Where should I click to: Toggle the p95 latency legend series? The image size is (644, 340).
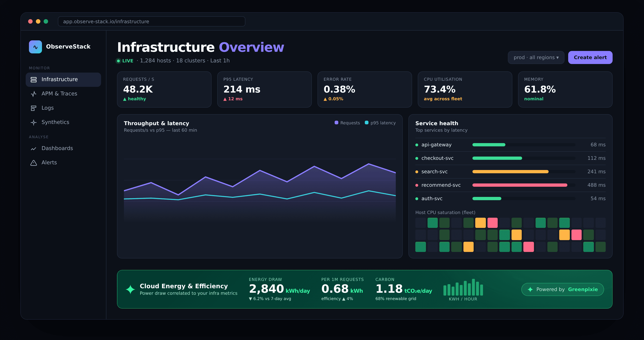click(x=380, y=123)
